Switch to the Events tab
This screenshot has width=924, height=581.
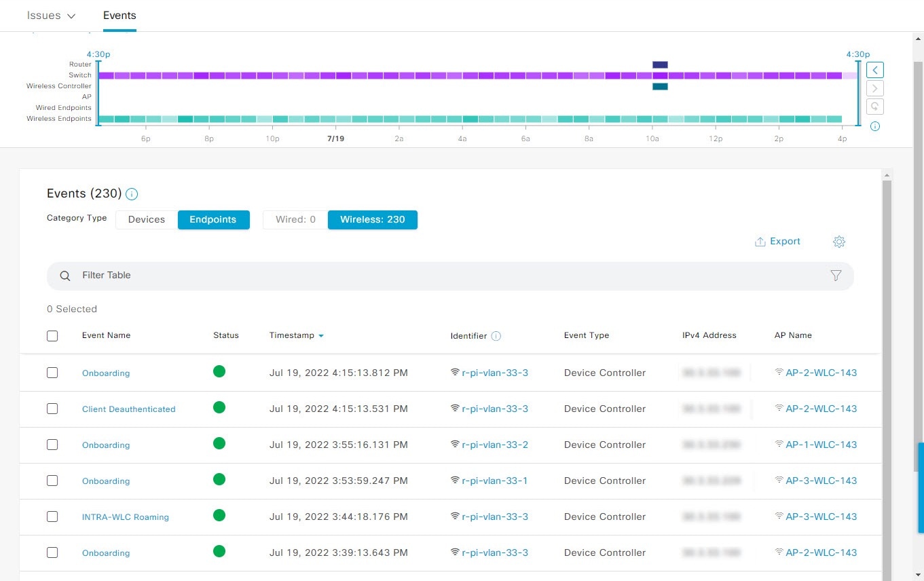click(x=119, y=15)
